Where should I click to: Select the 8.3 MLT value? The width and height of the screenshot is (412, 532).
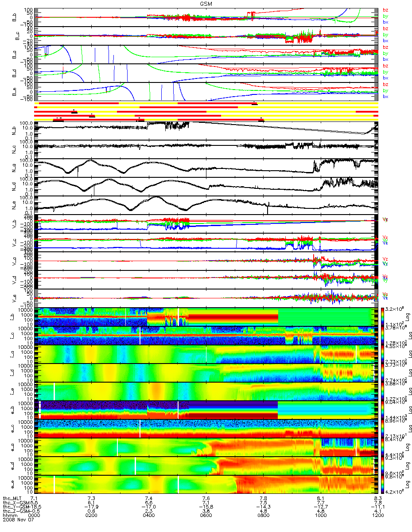[x=377, y=499]
